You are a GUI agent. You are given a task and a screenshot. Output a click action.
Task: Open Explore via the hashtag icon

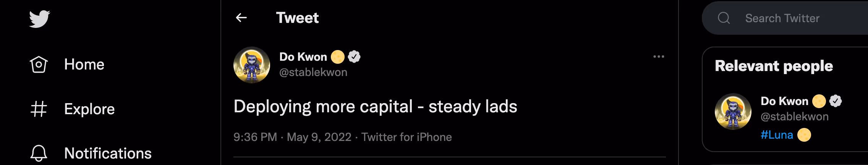[39, 109]
